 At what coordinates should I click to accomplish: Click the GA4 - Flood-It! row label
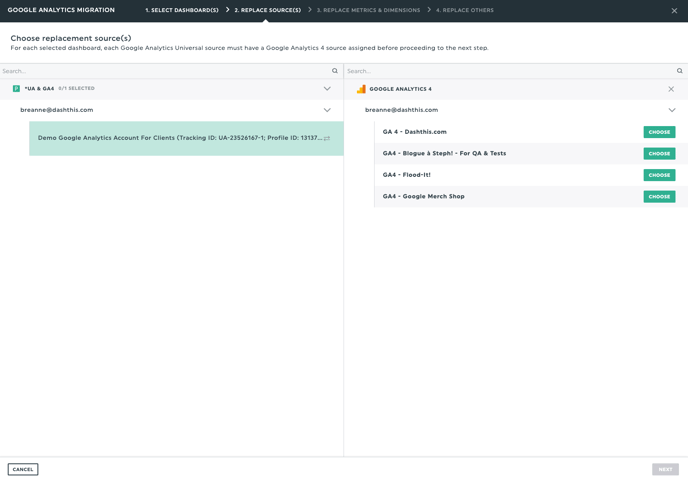point(406,175)
